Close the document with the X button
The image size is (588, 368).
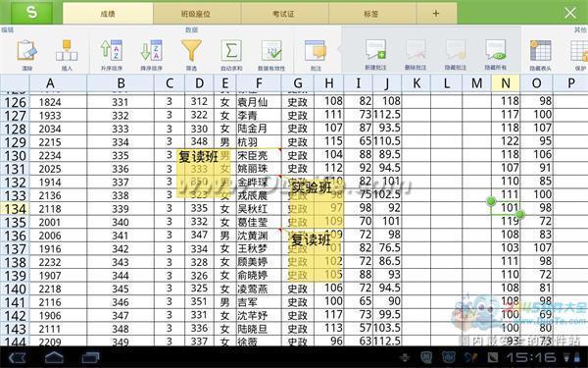(x=570, y=13)
